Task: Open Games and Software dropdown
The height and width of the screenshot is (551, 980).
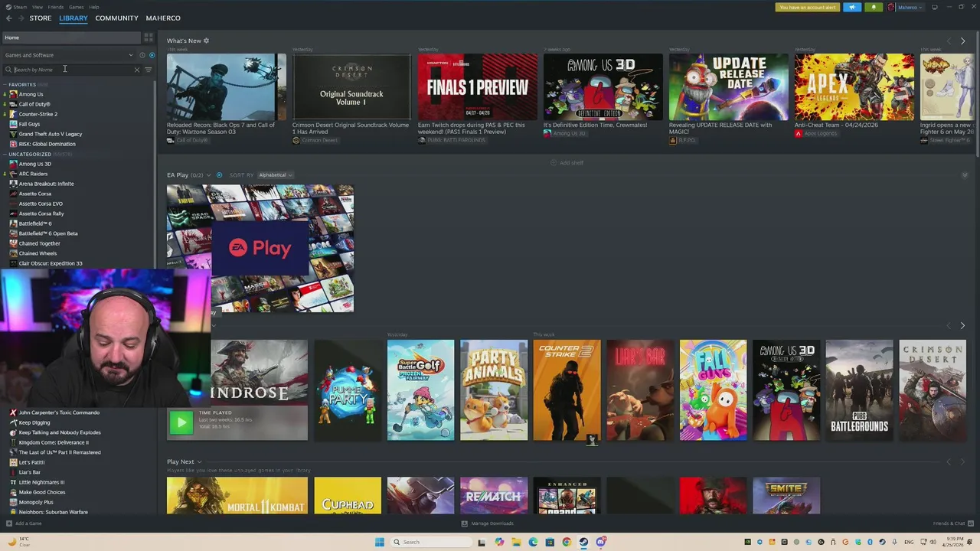Action: (x=69, y=55)
